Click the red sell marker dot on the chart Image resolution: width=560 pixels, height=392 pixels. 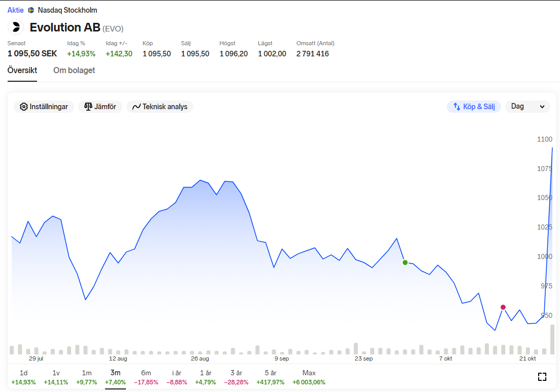coord(503,307)
